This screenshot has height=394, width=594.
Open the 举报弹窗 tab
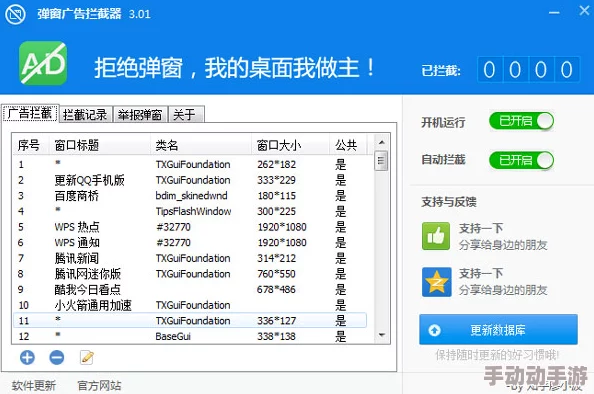click(x=140, y=114)
